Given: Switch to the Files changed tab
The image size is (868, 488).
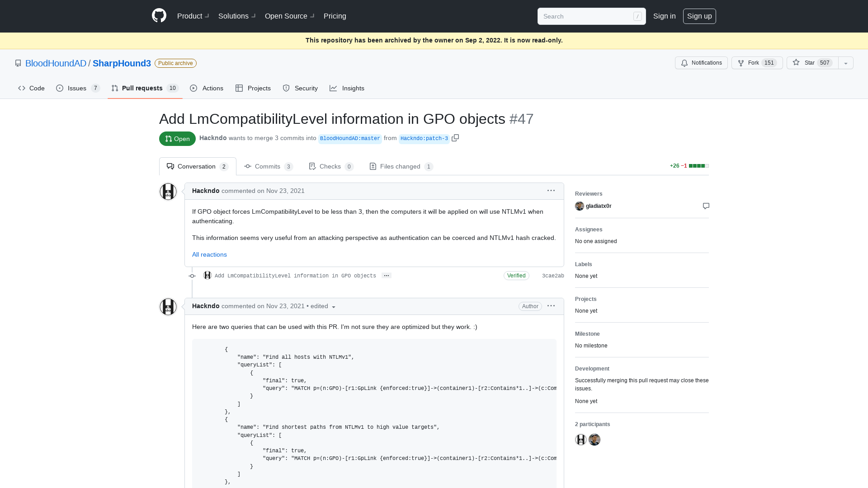Looking at the screenshot, I should pyautogui.click(x=401, y=166).
